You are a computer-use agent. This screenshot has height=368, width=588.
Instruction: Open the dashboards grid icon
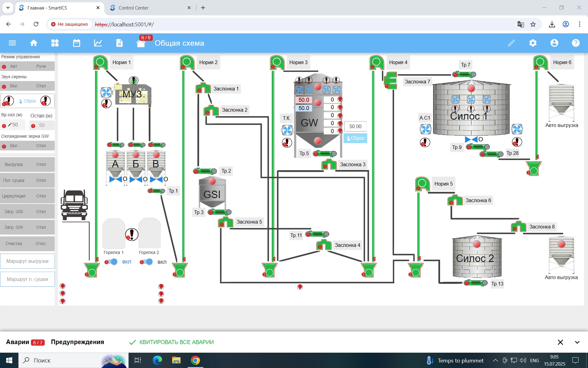pos(55,43)
